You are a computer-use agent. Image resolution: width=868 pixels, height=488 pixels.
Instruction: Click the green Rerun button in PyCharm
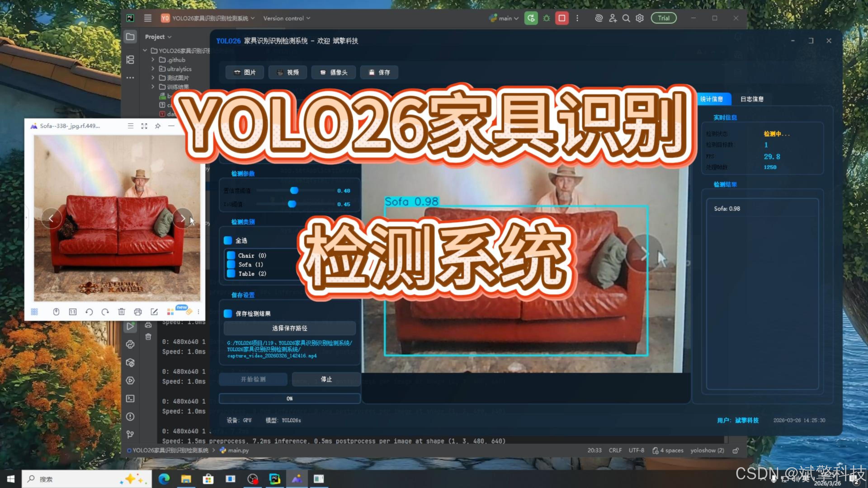[531, 18]
